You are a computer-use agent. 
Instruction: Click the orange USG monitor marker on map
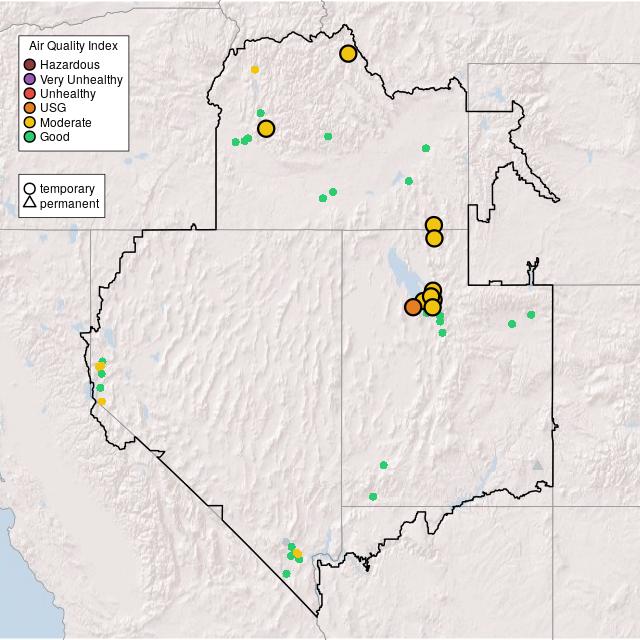tap(413, 307)
